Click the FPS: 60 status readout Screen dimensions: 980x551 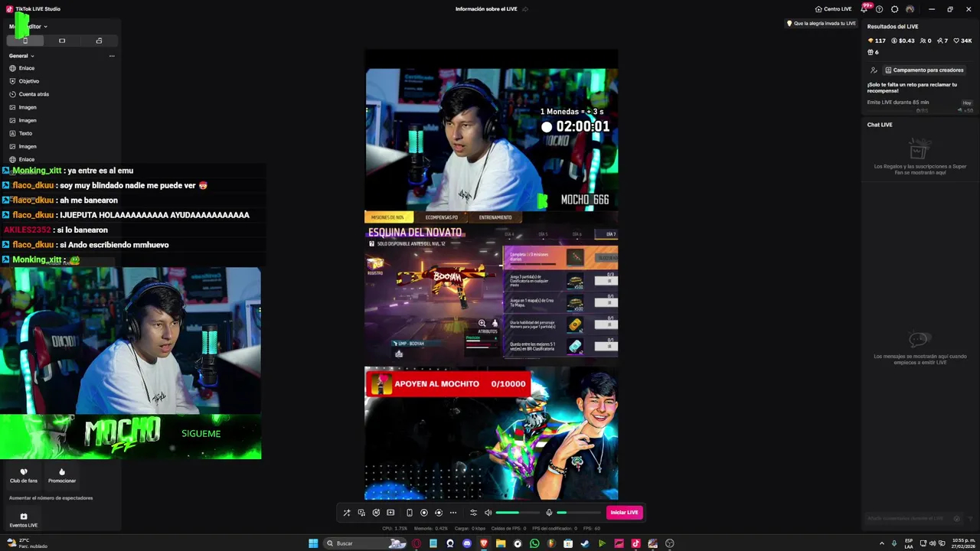coord(592,528)
